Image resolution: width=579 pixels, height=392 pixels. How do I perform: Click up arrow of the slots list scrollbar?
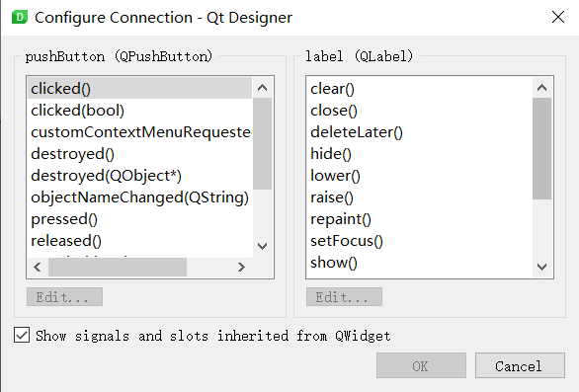(541, 88)
